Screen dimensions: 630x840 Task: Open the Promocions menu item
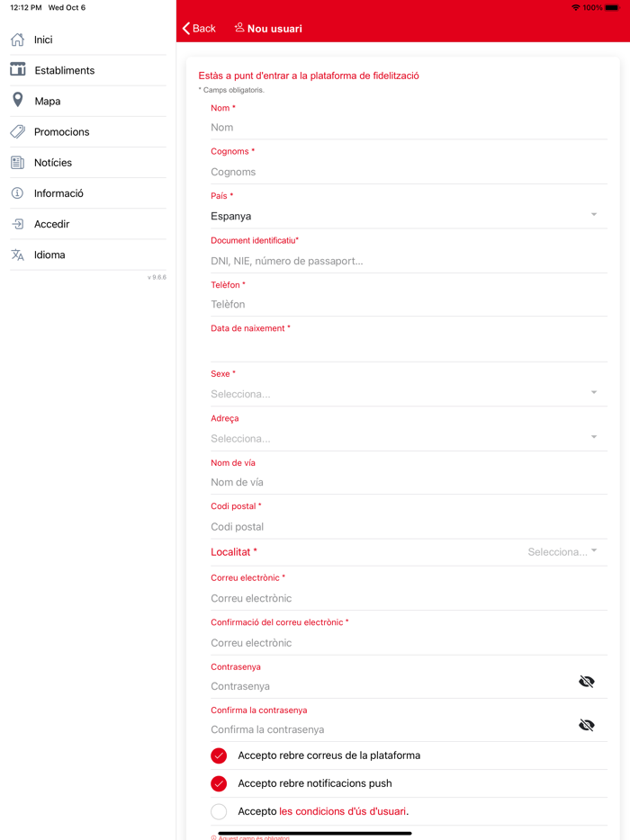(61, 131)
